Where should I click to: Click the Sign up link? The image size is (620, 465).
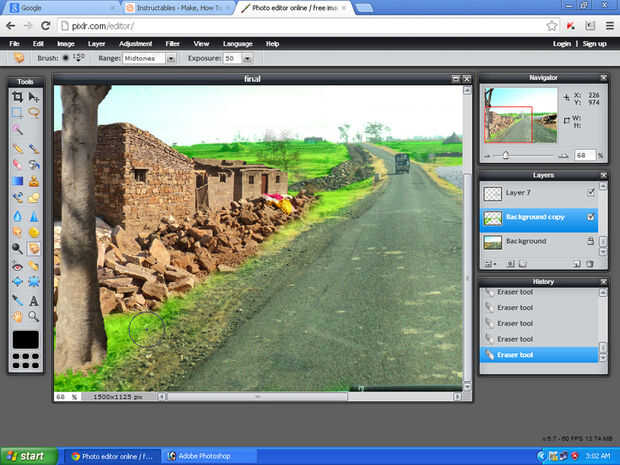pos(594,44)
